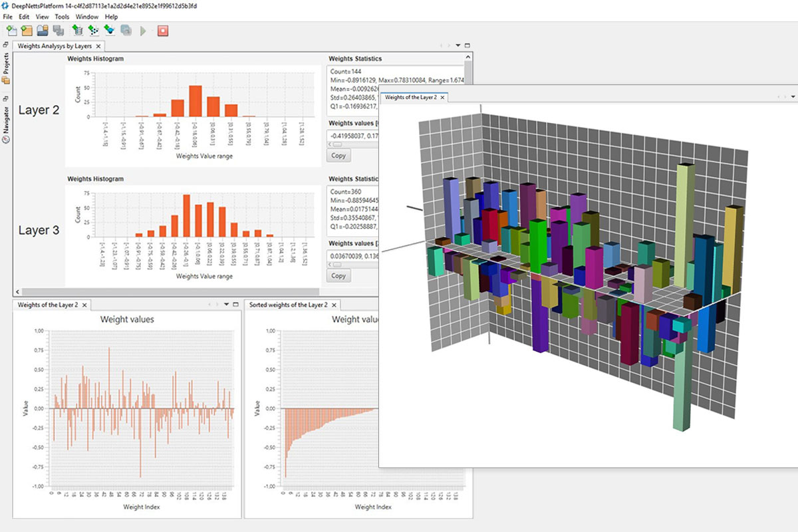
Task: Close the Weights Analysys by Layers tab
Action: coord(98,46)
